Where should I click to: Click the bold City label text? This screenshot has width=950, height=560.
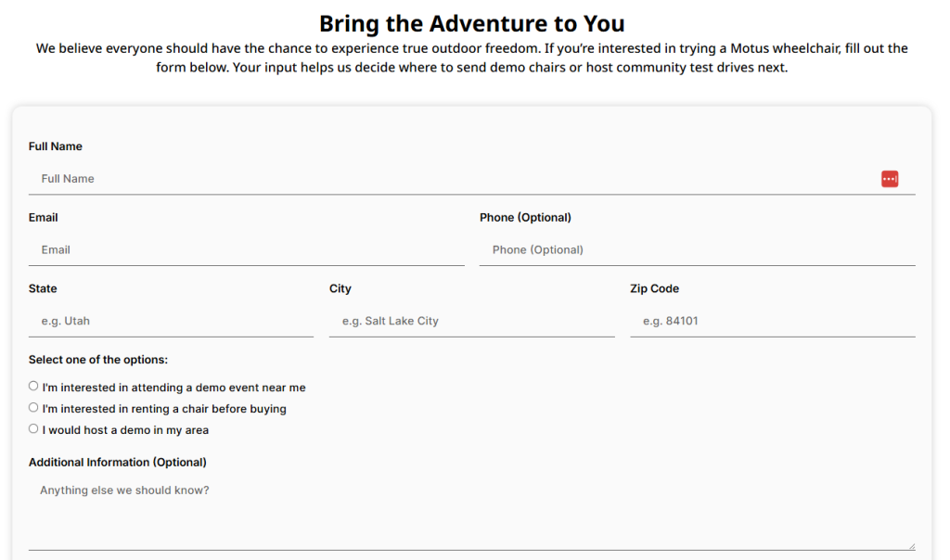340,288
